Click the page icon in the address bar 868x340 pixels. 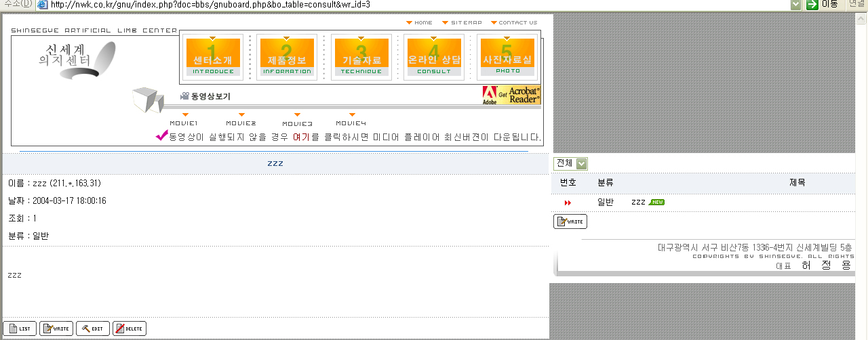43,4
